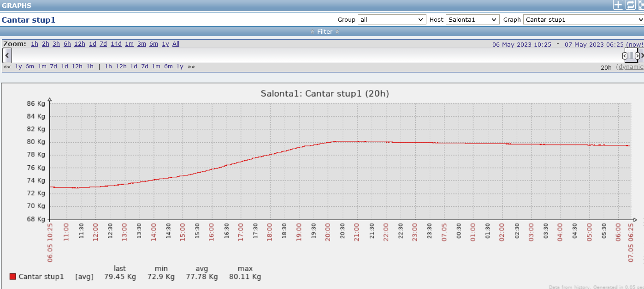The height and width of the screenshot is (289, 644).
Task: Toggle the dynamic/fixed period link
Action: pyautogui.click(x=630, y=67)
